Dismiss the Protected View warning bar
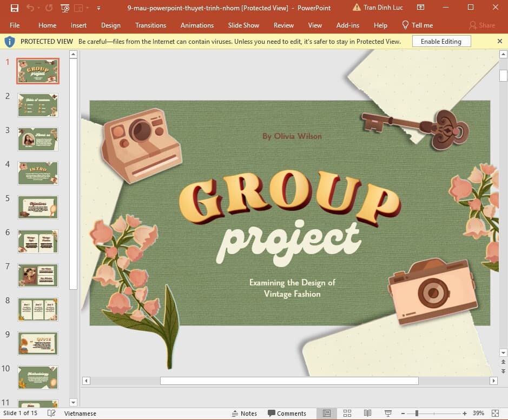 pyautogui.click(x=500, y=41)
